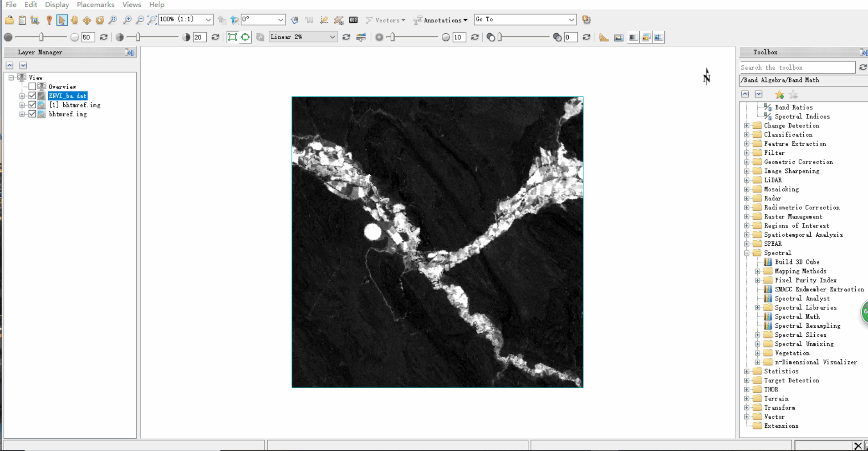Click the Search the toolbox field

coord(797,67)
